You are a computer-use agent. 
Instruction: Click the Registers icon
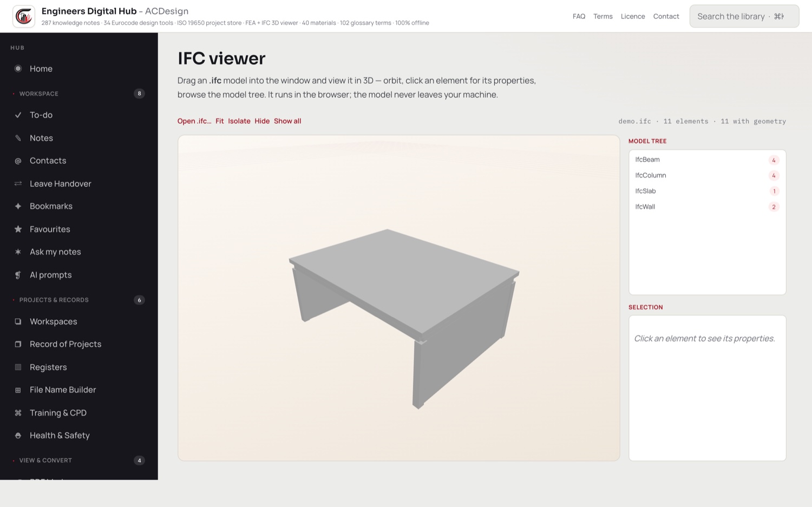(18, 367)
